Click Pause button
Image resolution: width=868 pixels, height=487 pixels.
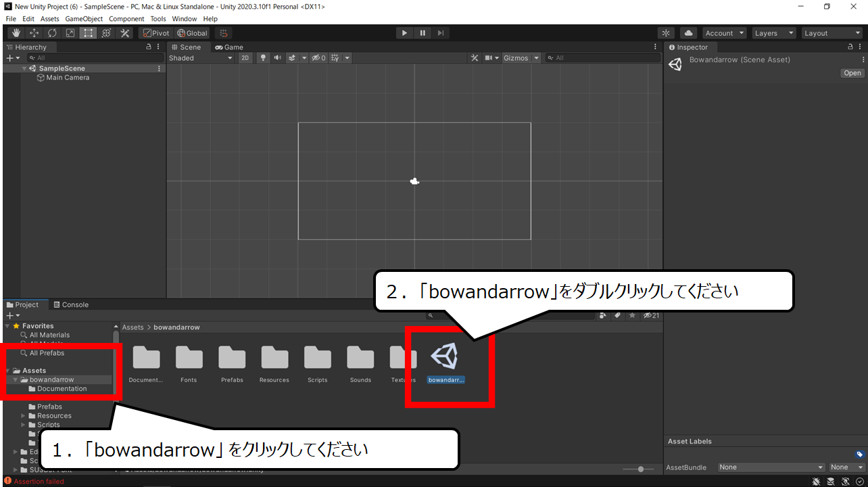423,33
